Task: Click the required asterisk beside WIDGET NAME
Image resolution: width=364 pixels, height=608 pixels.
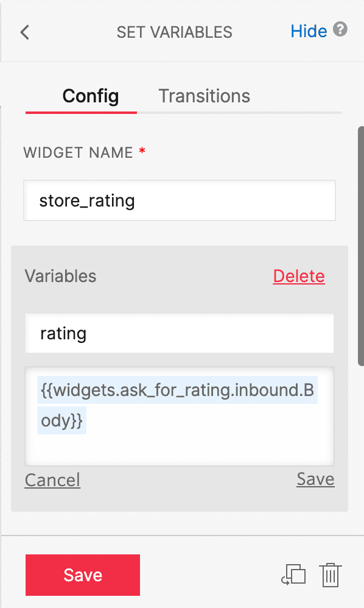Action: click(142, 152)
